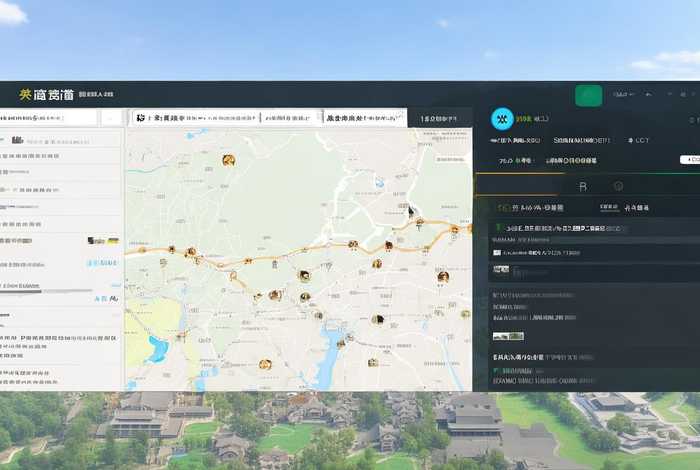700x470 pixels.
Task: Click the search field at top of left sidebar
Action: [48, 118]
